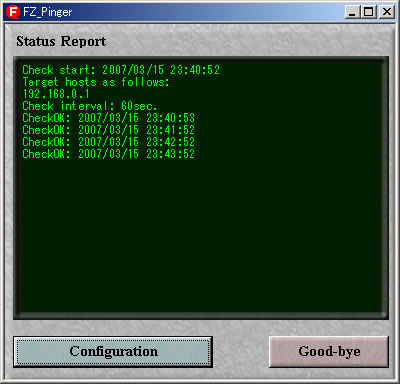
Task: Select the CheckOK entry at 23:42:52
Action: click(108, 142)
